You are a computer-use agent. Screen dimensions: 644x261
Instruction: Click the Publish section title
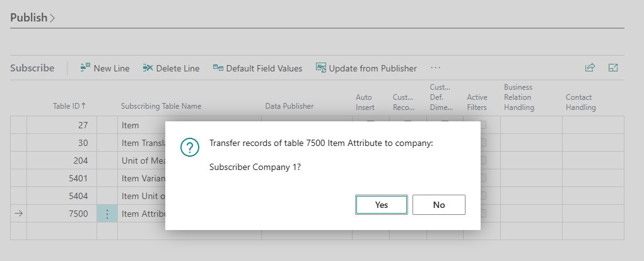[29, 18]
